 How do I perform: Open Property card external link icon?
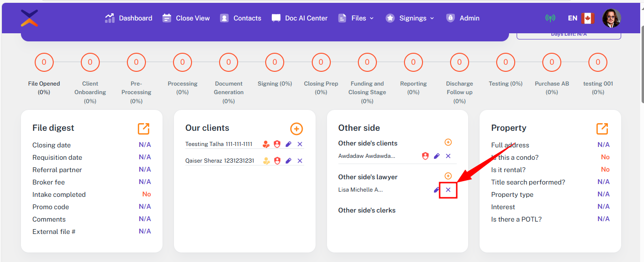click(602, 128)
